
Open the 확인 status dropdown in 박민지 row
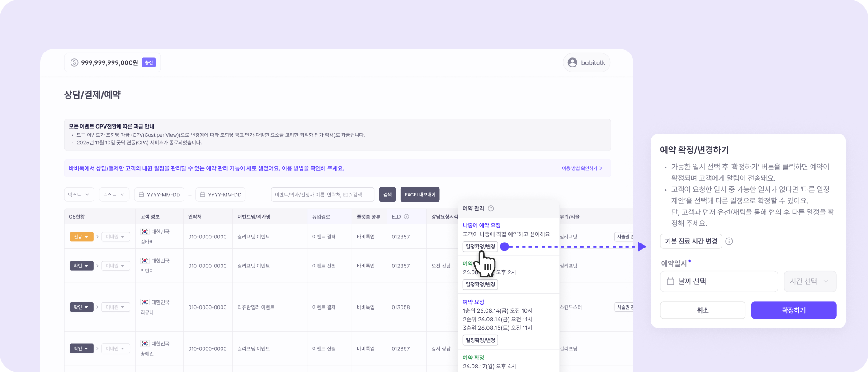81,266
